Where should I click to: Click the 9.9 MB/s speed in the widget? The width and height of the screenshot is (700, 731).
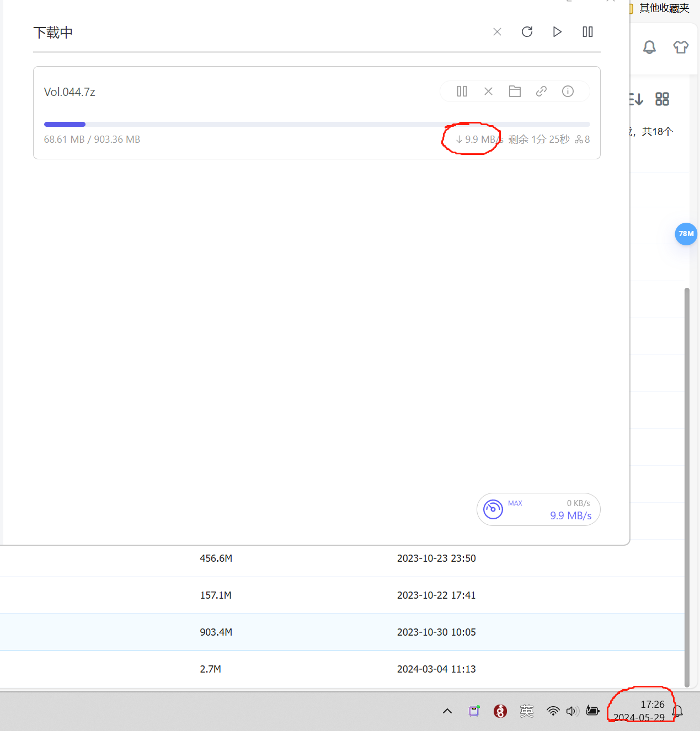570,516
